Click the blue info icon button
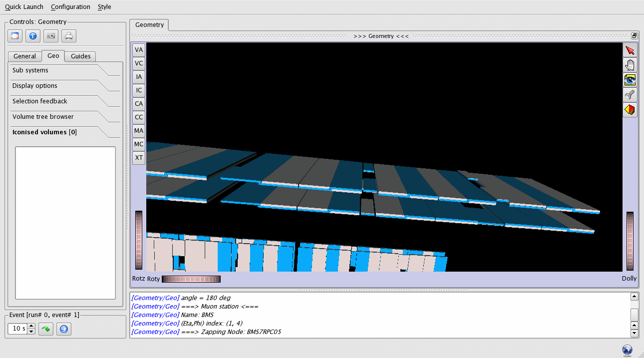 click(33, 36)
